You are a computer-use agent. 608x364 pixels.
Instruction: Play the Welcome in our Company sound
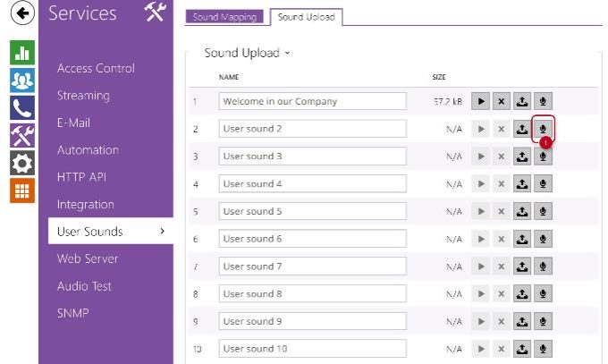(x=481, y=102)
